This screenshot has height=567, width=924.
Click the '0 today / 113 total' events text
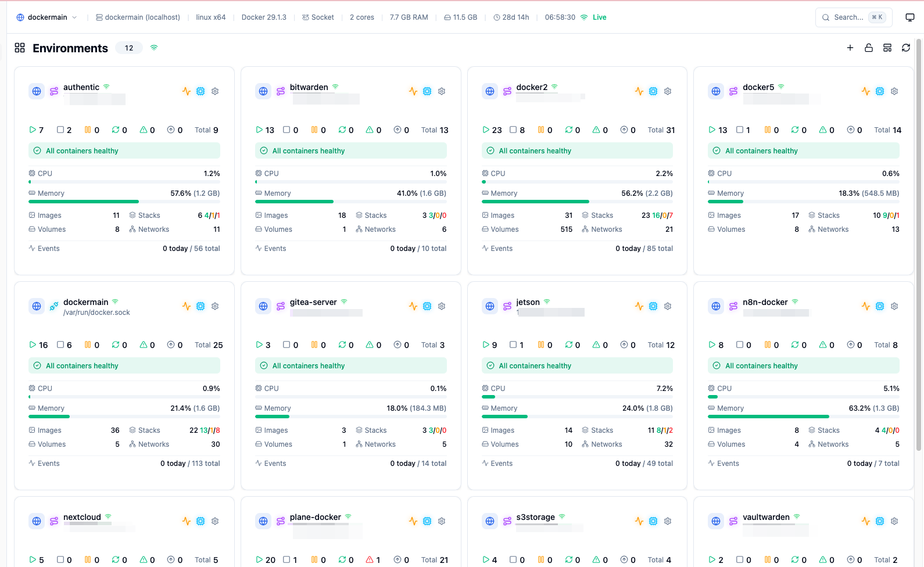click(190, 464)
